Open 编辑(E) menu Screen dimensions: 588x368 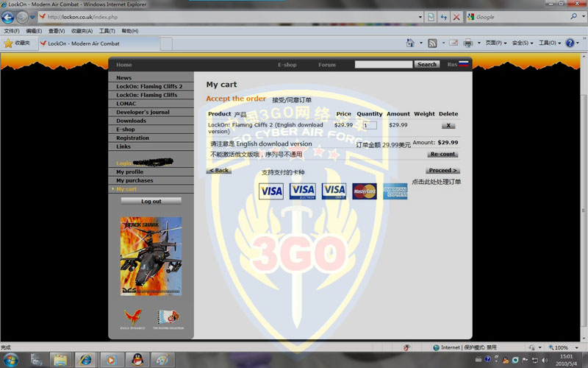pos(34,31)
